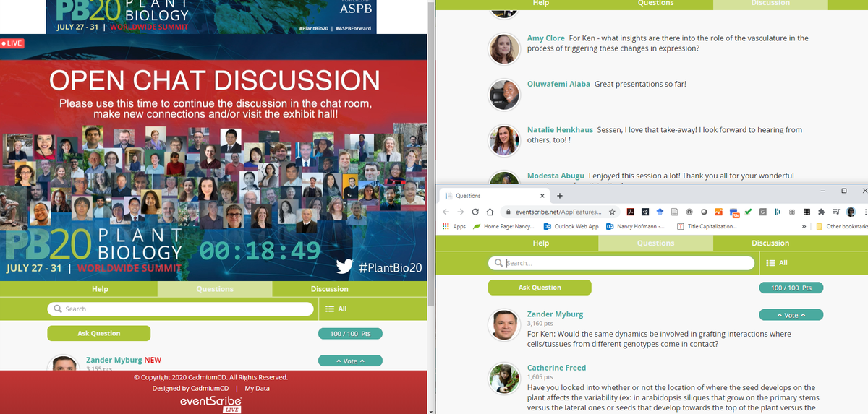Click the 00:18:49 countdown timer
Viewport: 868px width, 414px height.
coord(260,251)
